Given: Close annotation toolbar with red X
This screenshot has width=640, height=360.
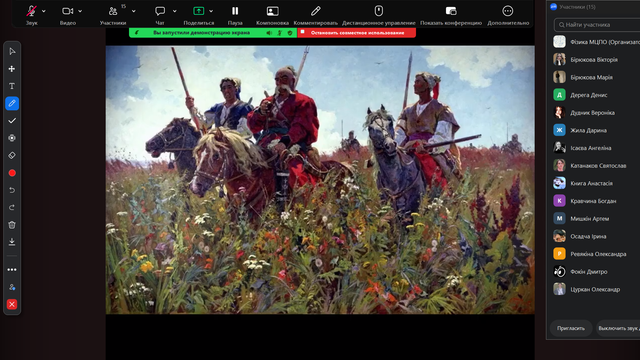Looking at the screenshot, I should pos(12,304).
